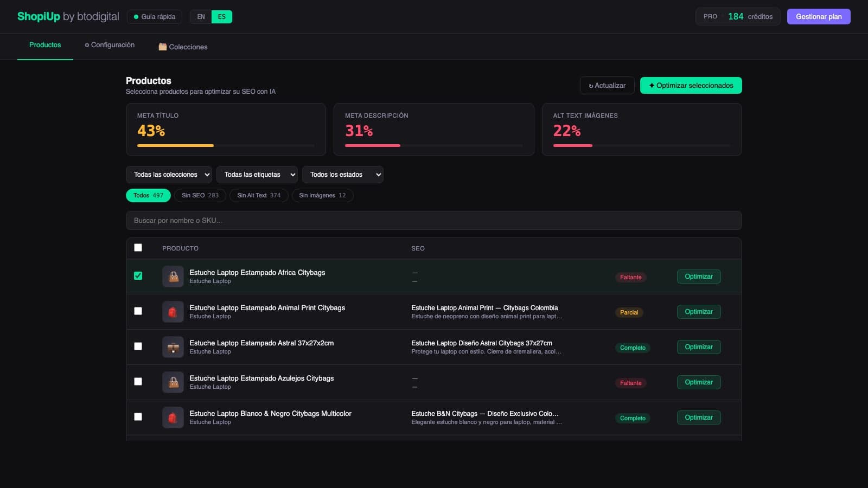The image size is (868, 488).
Task: Expand the Todas las etiquetas dropdown
Action: pos(257,175)
